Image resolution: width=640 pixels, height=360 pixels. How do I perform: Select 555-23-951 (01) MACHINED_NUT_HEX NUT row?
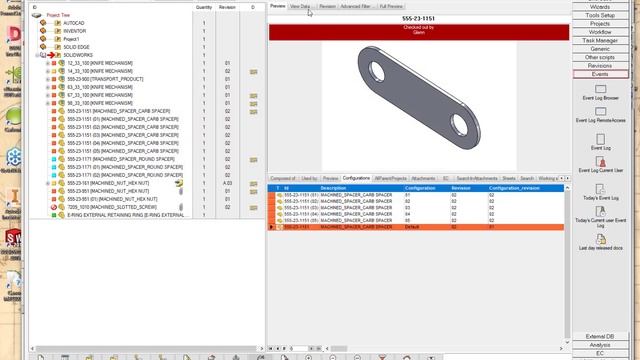tap(112, 199)
